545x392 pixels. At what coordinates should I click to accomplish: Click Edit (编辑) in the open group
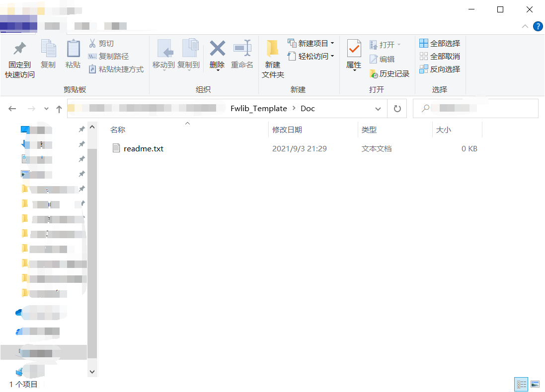[x=383, y=60]
